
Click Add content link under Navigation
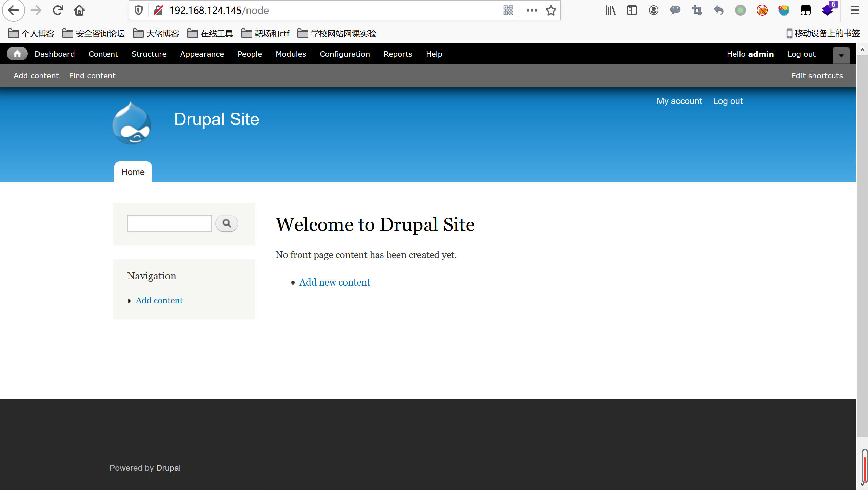[x=159, y=300]
